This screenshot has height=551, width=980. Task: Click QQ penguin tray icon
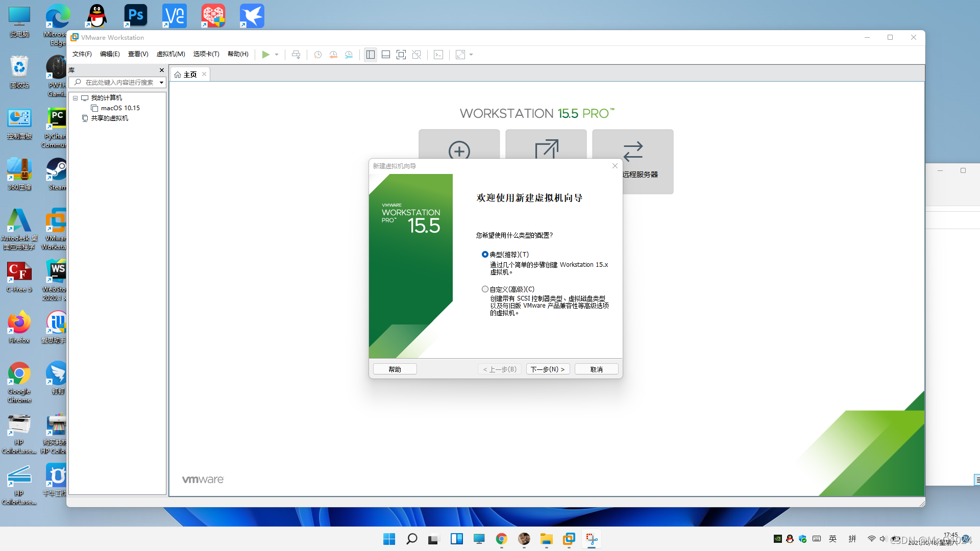click(x=790, y=539)
